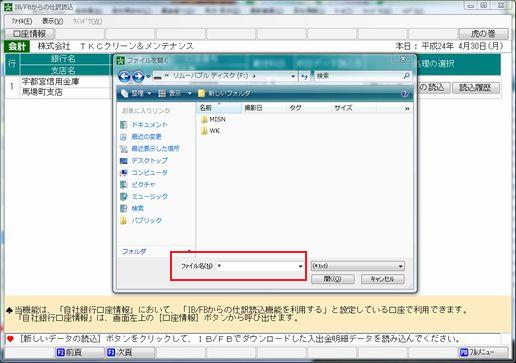
Task: Click the 口座情報 button
Action: pyautogui.click(x=29, y=34)
